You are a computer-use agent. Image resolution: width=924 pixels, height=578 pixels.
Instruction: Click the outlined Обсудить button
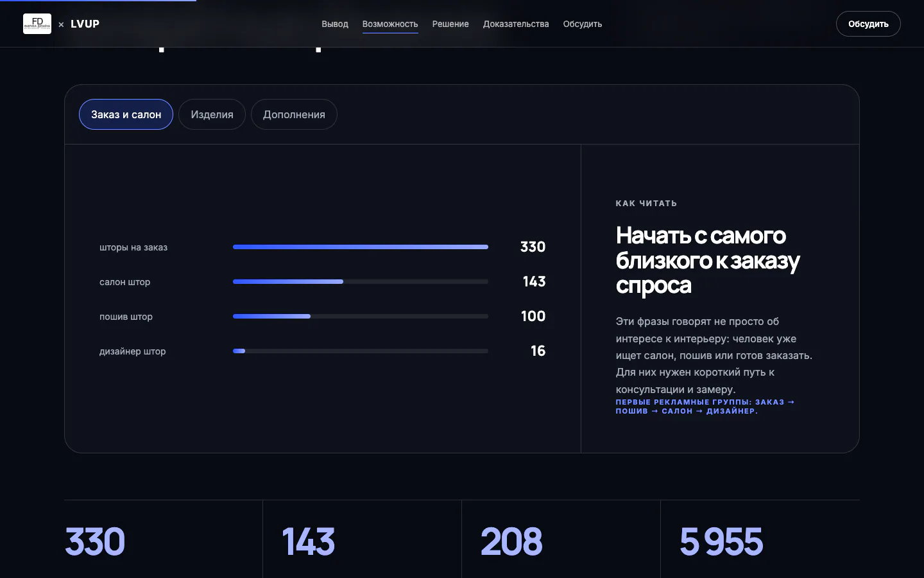tap(868, 24)
